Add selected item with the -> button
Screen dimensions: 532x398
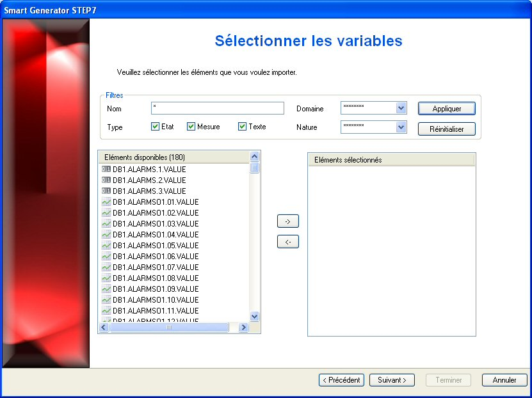(x=287, y=221)
